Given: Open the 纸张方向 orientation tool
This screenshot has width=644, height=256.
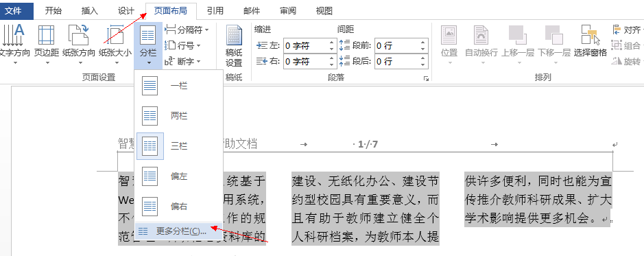Looking at the screenshot, I should (80, 45).
